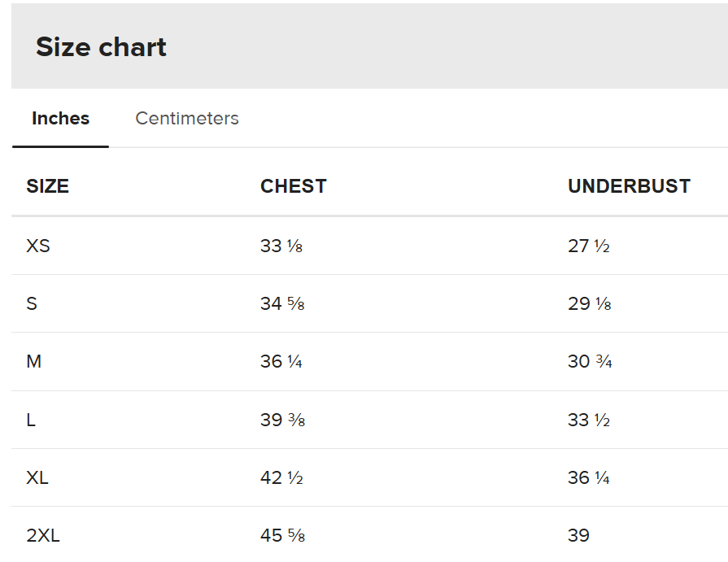Click the CHEST column header

coord(293,186)
